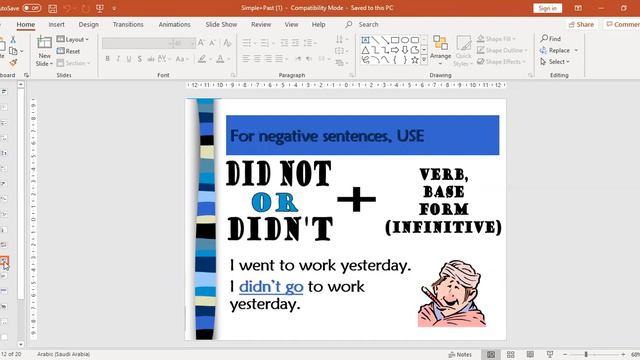Click the Search box in ribbon
Viewport: 640px width, 360px height.
368,24
